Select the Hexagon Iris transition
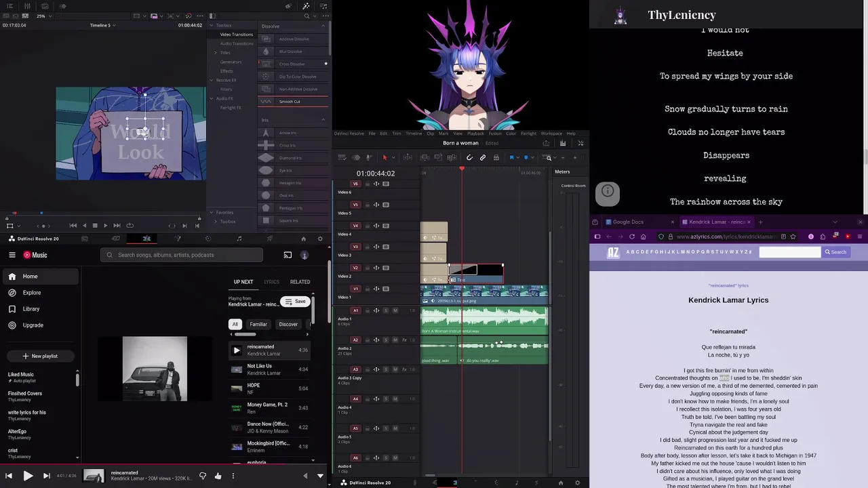Screen dimensions: 868x488 coord(292,183)
